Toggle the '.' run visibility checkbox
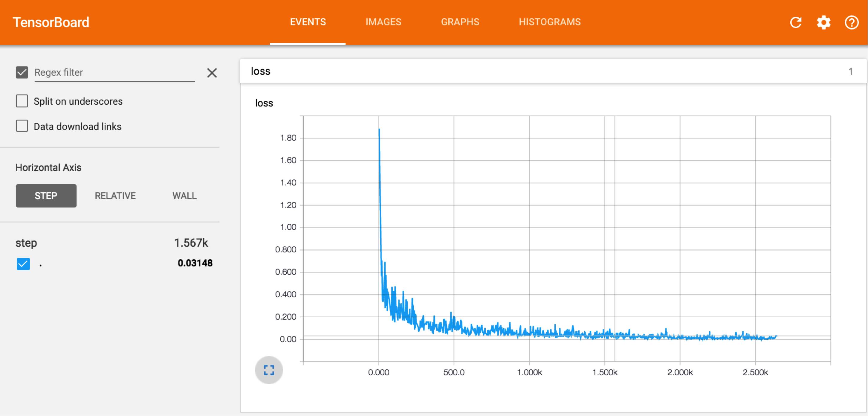The height and width of the screenshot is (416, 868). [23, 263]
